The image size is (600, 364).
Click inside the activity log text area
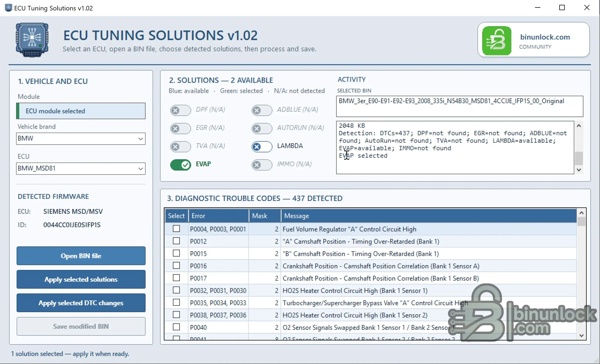click(x=455, y=148)
